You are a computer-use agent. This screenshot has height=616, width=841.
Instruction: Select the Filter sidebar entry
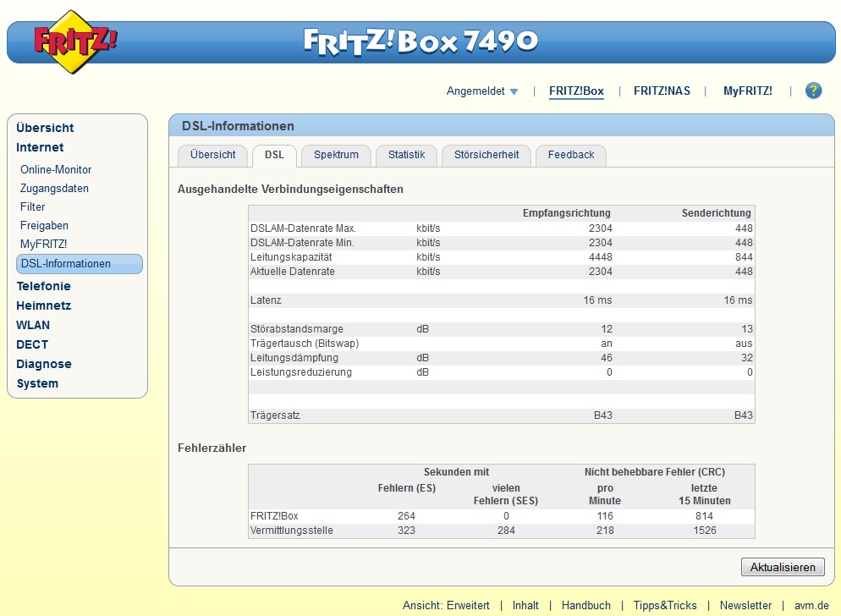[x=33, y=206]
